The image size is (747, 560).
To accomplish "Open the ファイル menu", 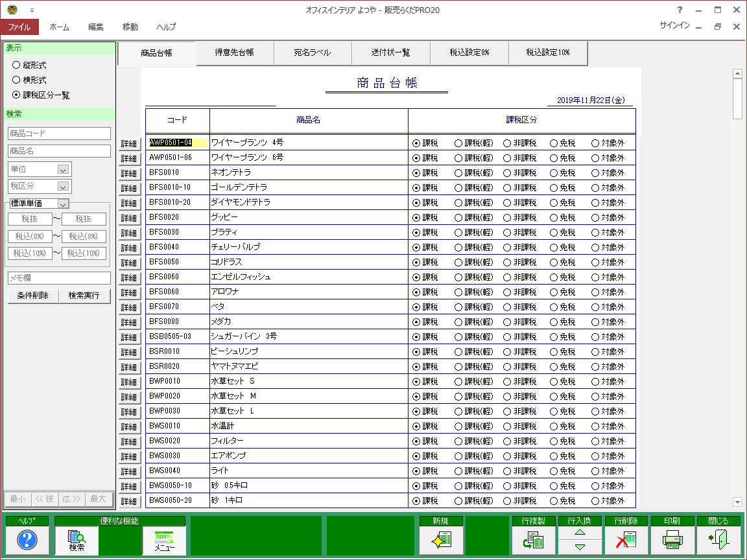I will coord(19,27).
